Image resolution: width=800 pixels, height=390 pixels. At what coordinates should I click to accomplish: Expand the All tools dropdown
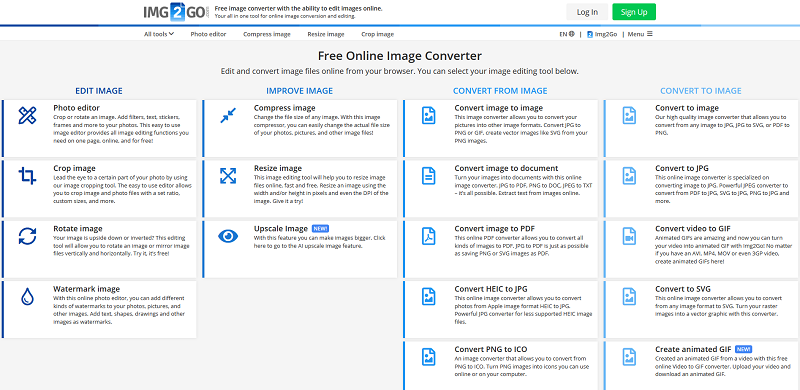(159, 34)
